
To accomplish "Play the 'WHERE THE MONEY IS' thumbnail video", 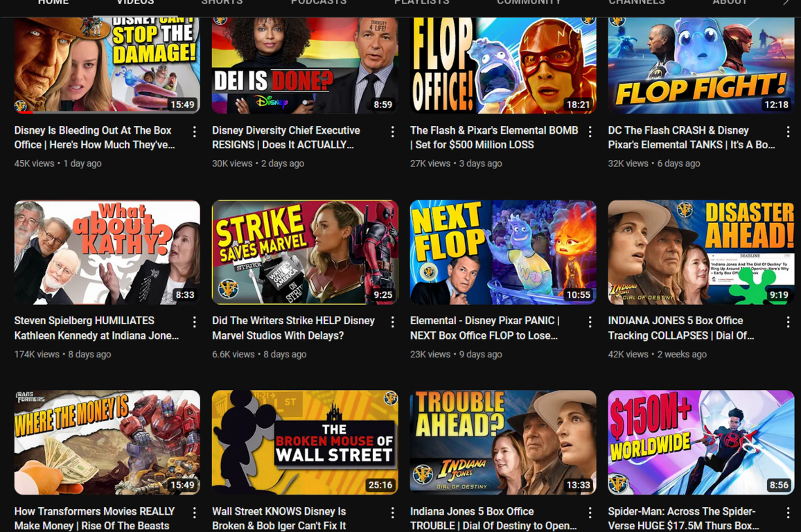I will (107, 443).
